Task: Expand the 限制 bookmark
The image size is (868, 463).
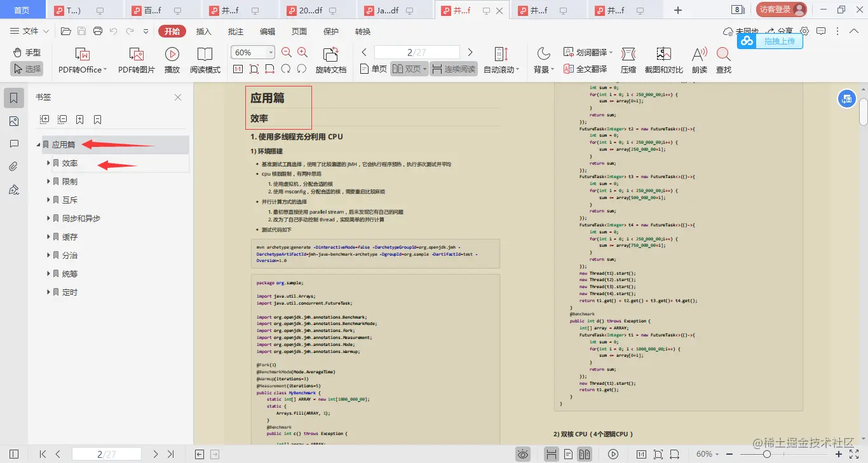Action: (x=48, y=181)
